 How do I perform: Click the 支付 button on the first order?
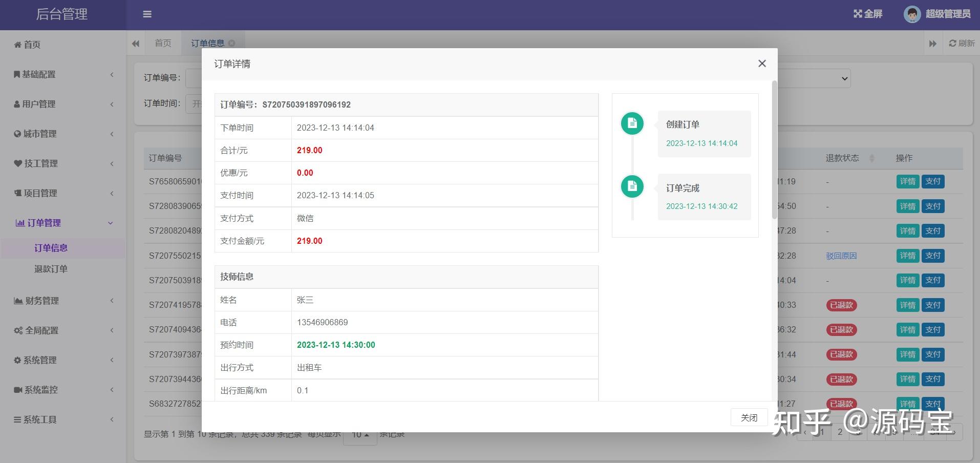933,181
